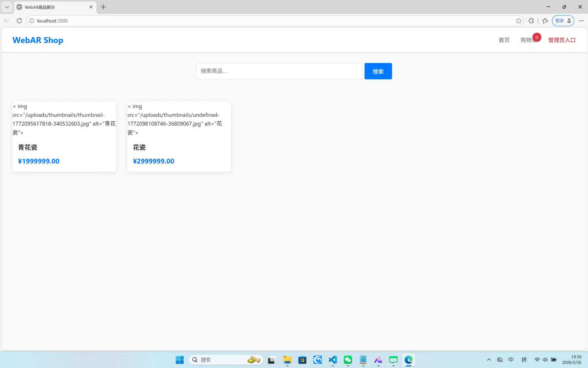Screen dimensions: 588x368
Task: Open WeChat from the taskbar
Action: [x=348, y=360]
